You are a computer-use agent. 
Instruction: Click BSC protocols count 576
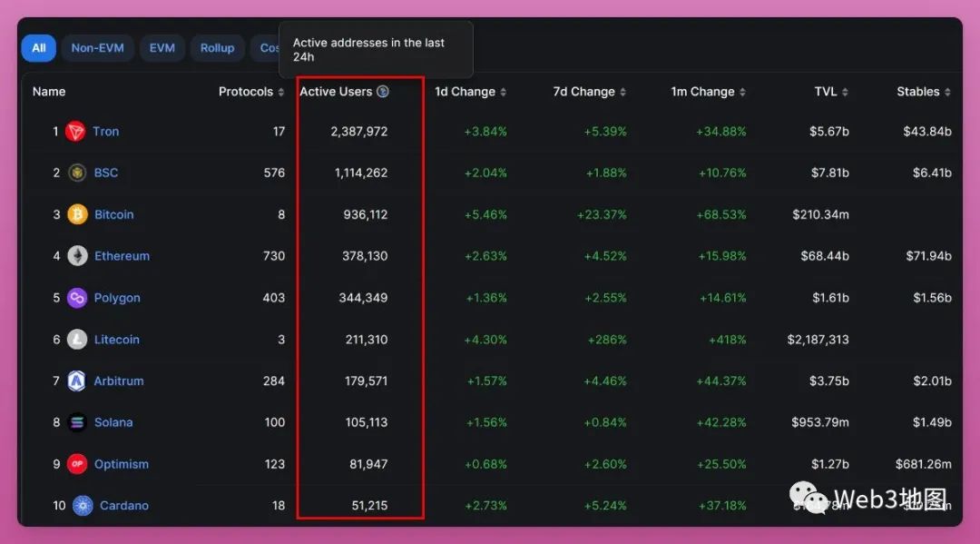coord(274,173)
